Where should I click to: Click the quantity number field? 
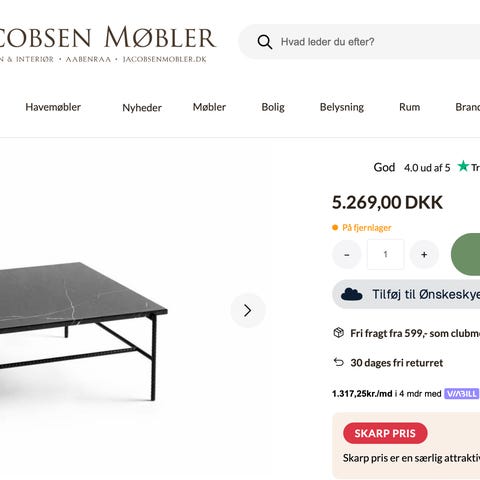tap(386, 254)
